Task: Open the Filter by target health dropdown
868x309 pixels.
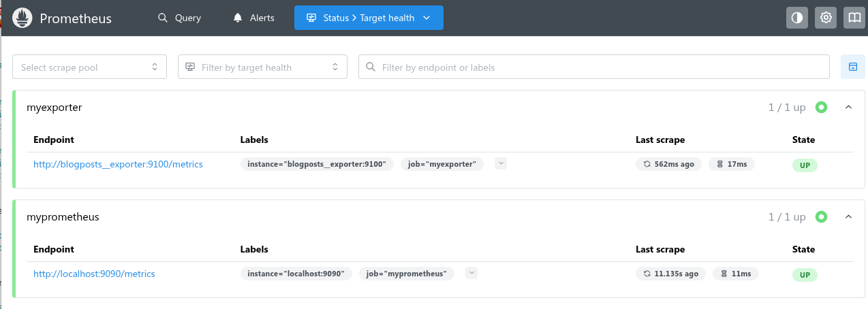Action: click(x=262, y=67)
